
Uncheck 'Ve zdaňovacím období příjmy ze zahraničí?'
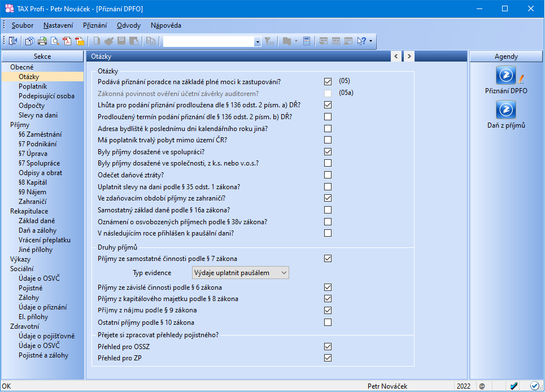[328, 198]
